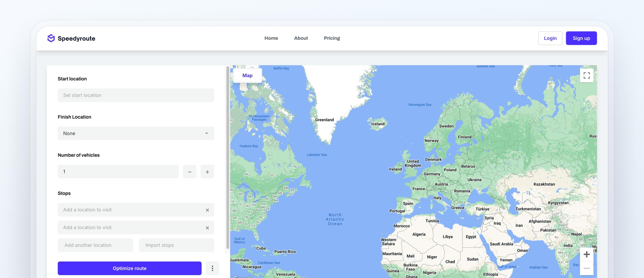
Task: Click the Sign up button
Action: (x=581, y=38)
